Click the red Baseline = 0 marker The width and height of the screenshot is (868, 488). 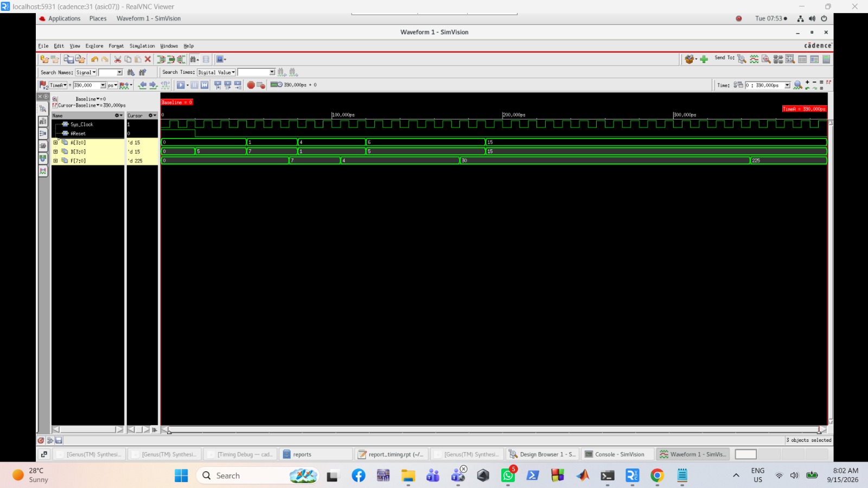tap(177, 102)
